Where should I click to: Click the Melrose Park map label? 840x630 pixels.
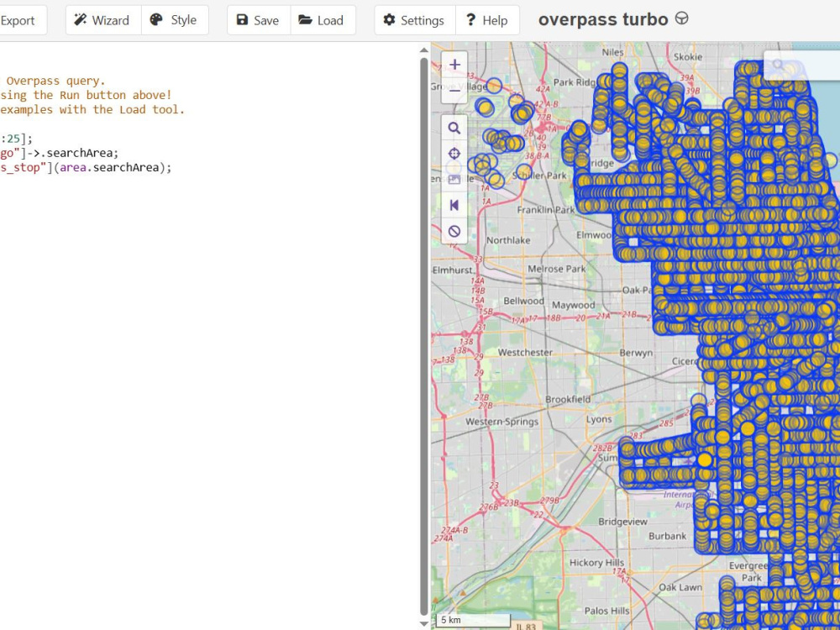(557, 269)
